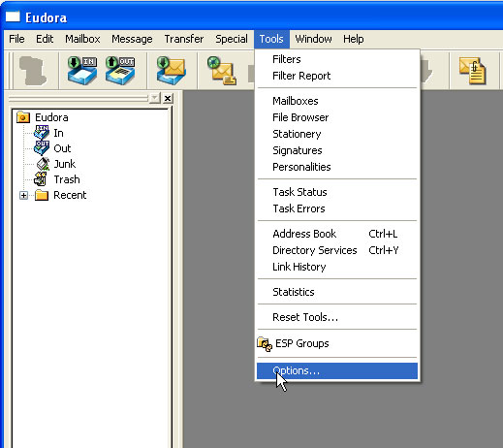Choose Filters from the Tools menu
Screen dimensions: 503x448
click(x=337, y=59)
